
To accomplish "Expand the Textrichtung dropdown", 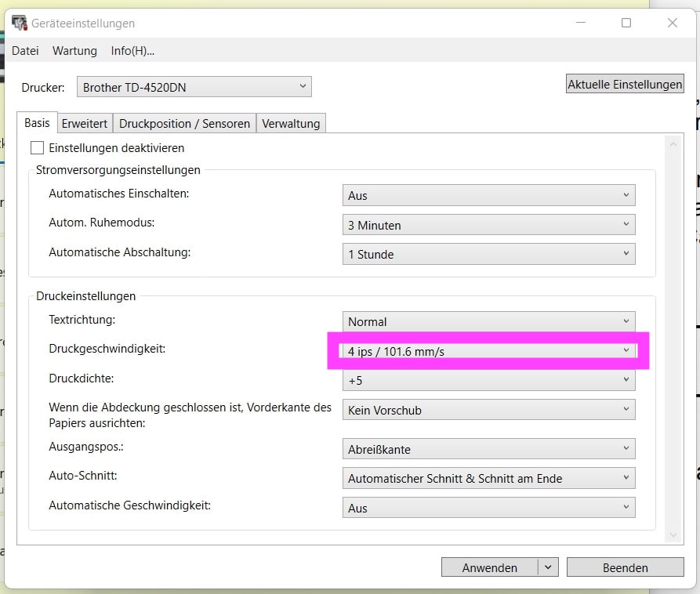I will [x=489, y=321].
